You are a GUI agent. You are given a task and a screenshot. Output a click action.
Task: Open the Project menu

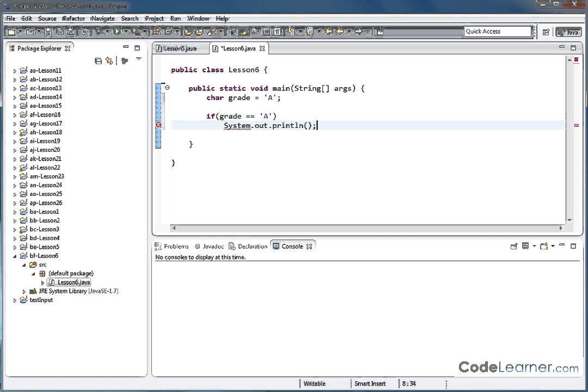(x=155, y=19)
